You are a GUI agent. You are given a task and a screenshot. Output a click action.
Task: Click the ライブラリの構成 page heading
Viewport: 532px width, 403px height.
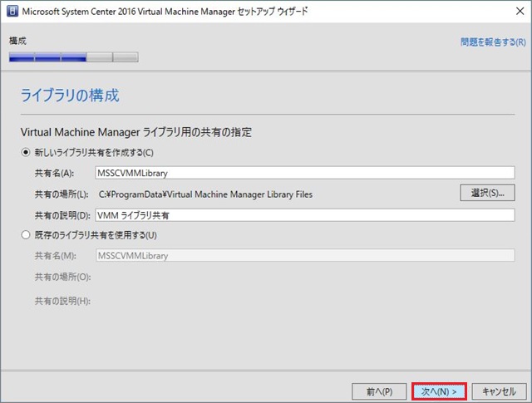pos(69,96)
